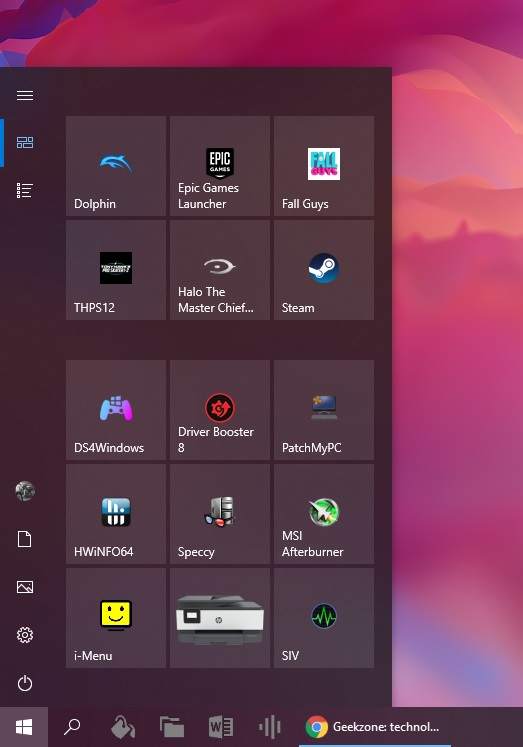Open Microsoft Word from taskbar
Viewport: 523px width, 747px height.
pos(221,727)
